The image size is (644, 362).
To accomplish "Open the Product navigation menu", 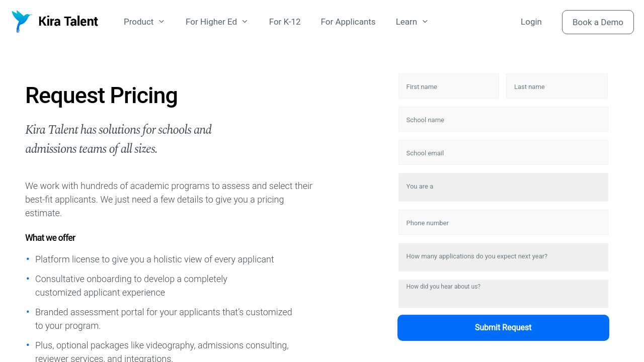I will coord(139,22).
